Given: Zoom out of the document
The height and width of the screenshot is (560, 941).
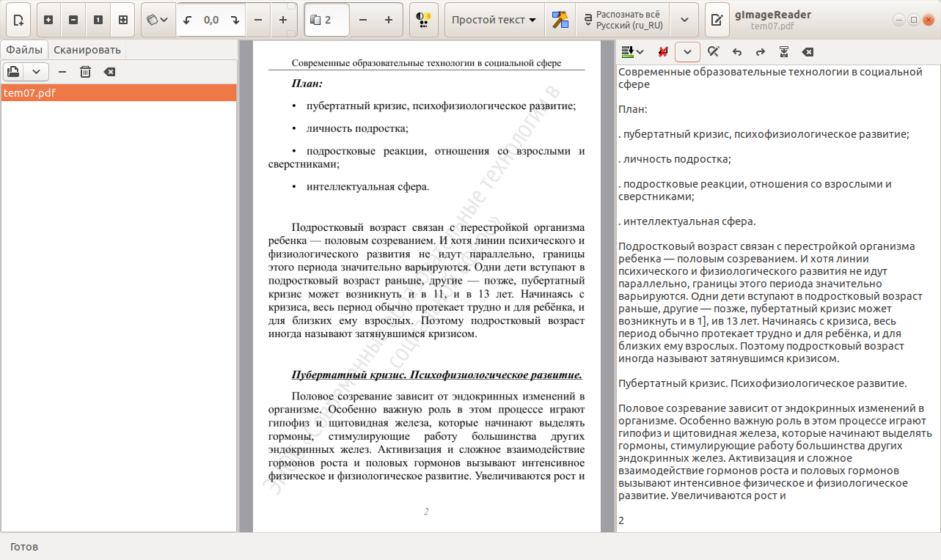Looking at the screenshot, I should click(73, 20).
